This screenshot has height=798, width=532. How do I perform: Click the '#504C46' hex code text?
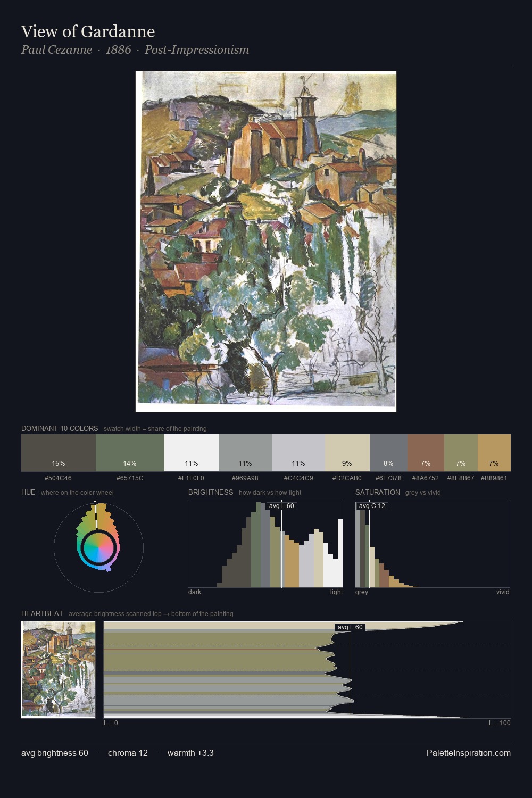coord(58,478)
